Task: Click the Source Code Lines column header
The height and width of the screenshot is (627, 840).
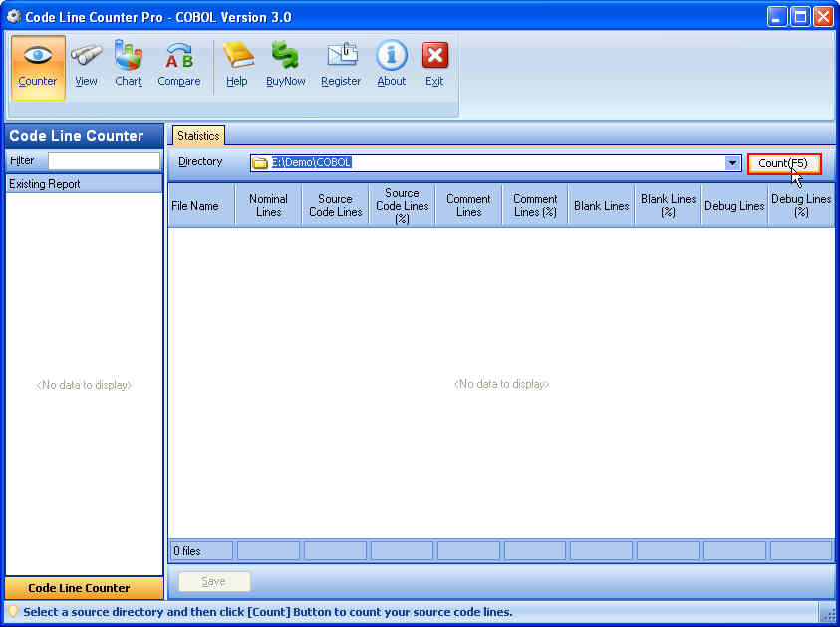Action: coord(334,204)
